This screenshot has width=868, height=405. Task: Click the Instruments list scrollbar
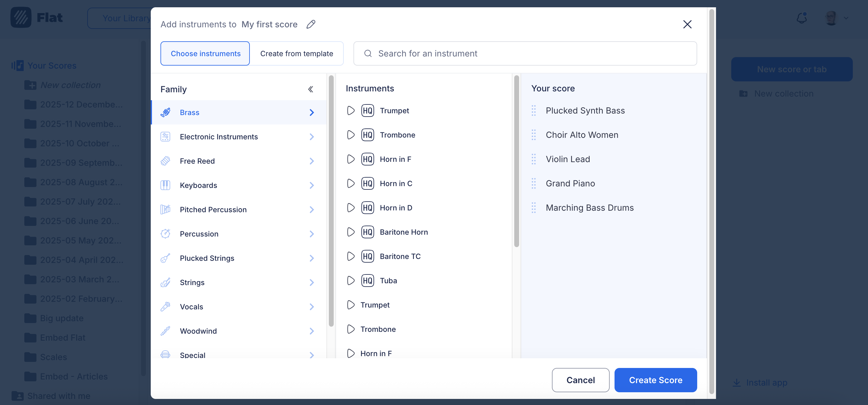pyautogui.click(x=516, y=162)
